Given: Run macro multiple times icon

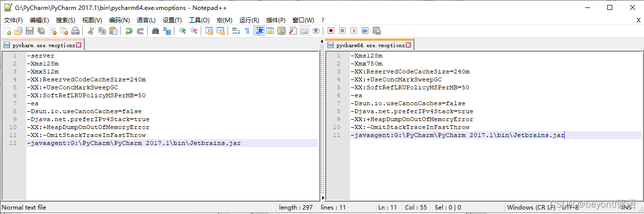Looking at the screenshot, I should (365, 31).
